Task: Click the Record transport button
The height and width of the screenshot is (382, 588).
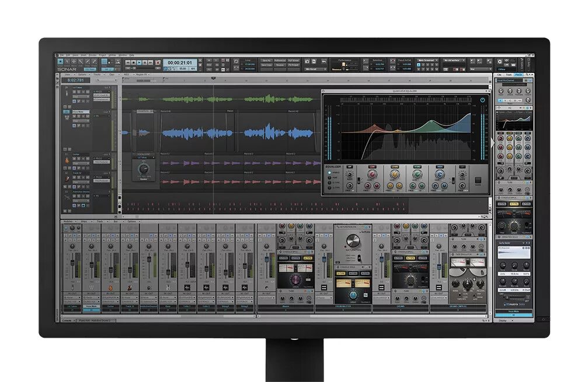Action: 158,62
